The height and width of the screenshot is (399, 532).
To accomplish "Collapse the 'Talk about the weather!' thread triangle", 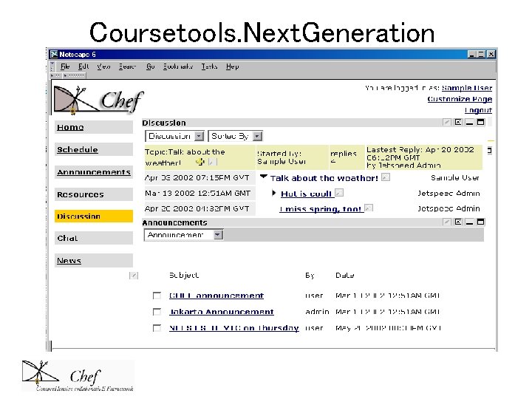I will click(264, 177).
